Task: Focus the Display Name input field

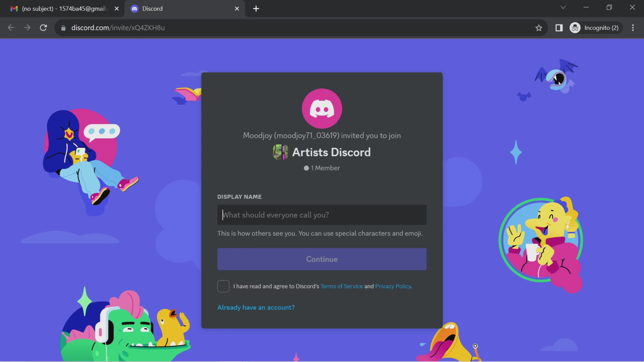Action: [x=322, y=215]
